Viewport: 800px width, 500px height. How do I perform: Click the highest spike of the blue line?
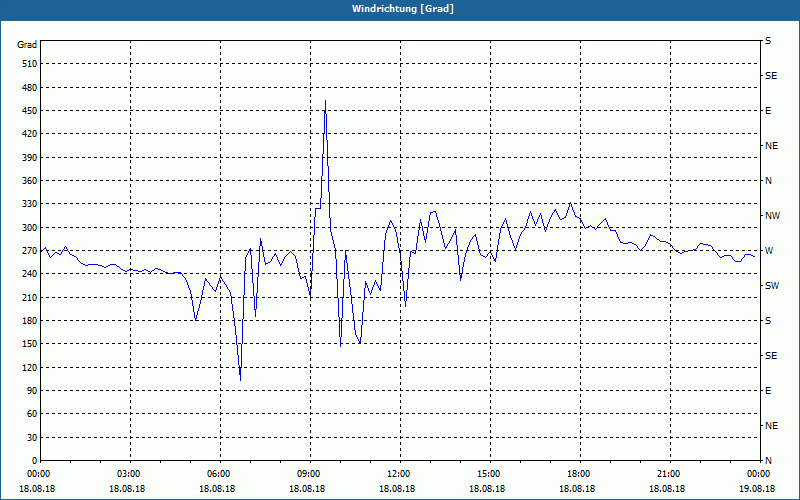pyautogui.click(x=326, y=101)
